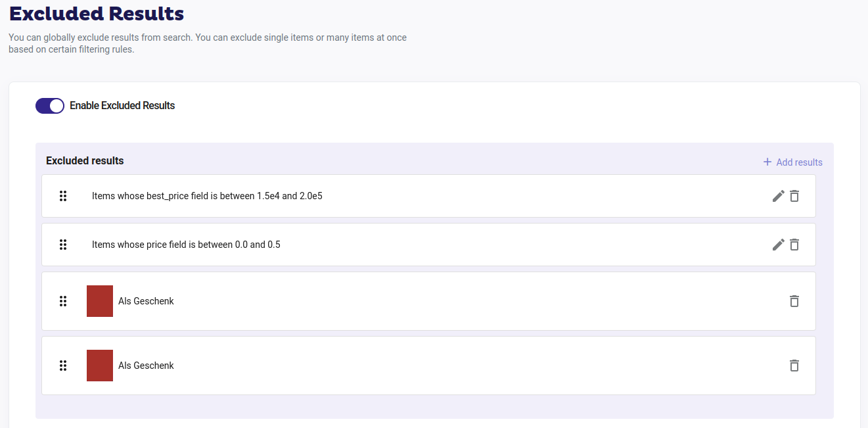Viewport: 868px width, 428px height.
Task: Delete the first Als Geschenk item
Action: point(794,301)
